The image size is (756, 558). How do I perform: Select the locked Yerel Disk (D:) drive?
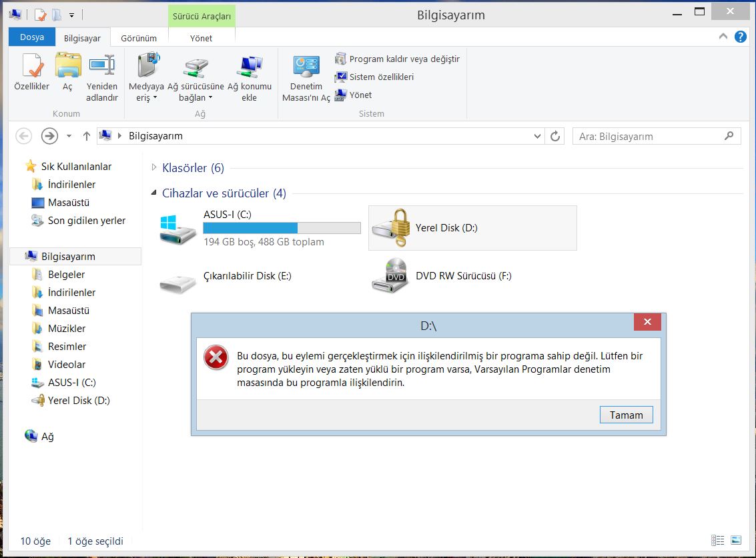pos(472,228)
